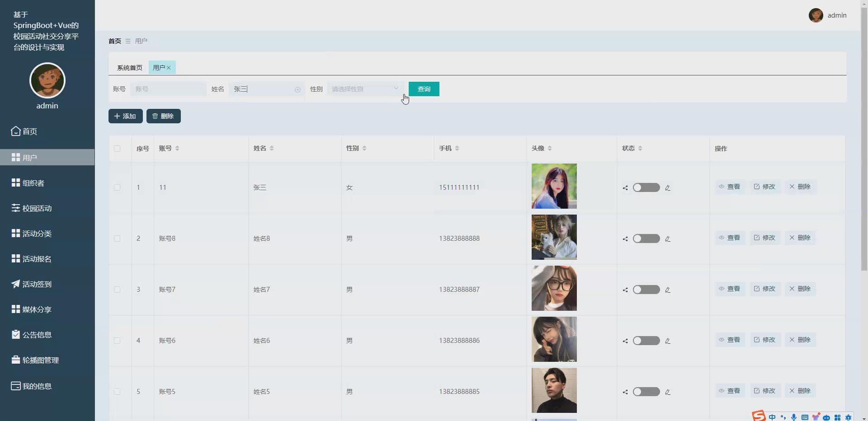Screen dimensions: 868x421
Task: Sort table by 手机 column arrows
Action: pyautogui.click(x=457, y=148)
